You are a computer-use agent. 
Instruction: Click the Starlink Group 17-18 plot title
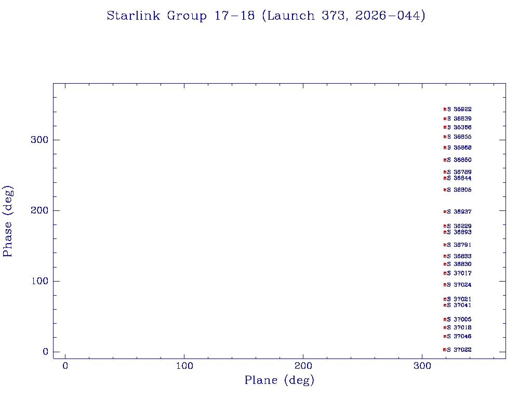point(266,16)
